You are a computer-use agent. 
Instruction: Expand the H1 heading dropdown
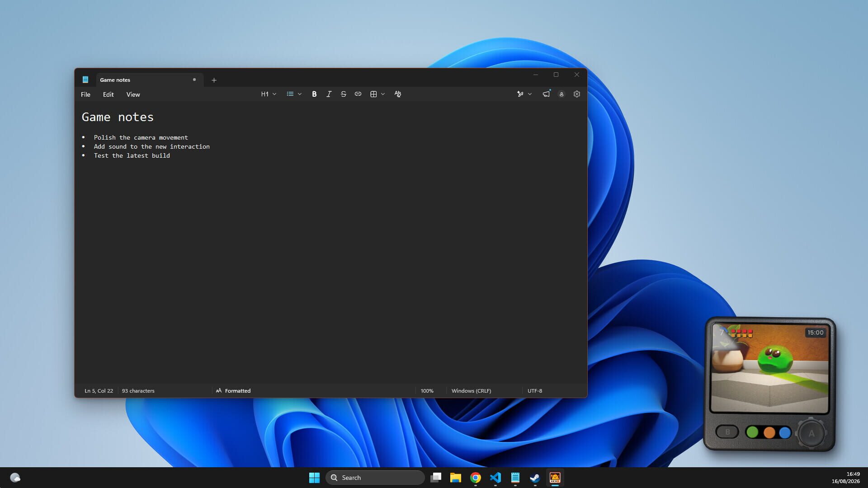pos(269,94)
